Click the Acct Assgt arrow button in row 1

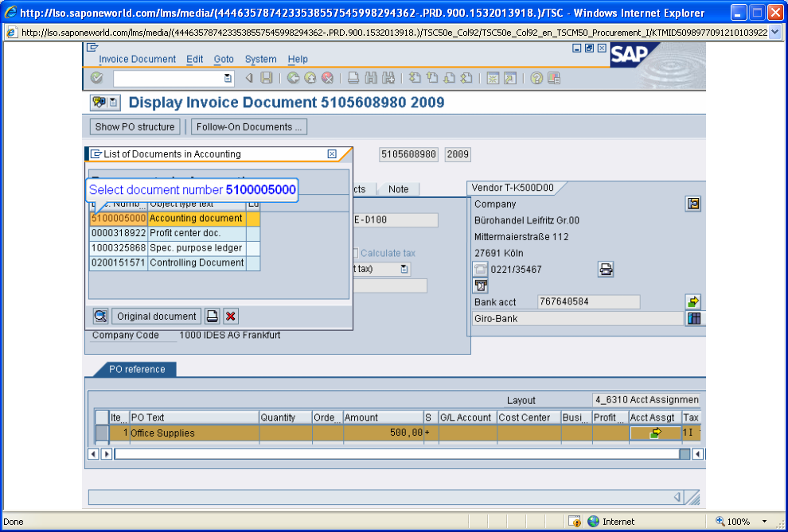point(655,433)
